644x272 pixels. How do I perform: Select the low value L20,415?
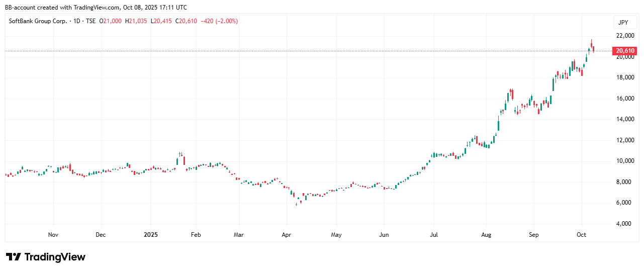pyautogui.click(x=162, y=21)
